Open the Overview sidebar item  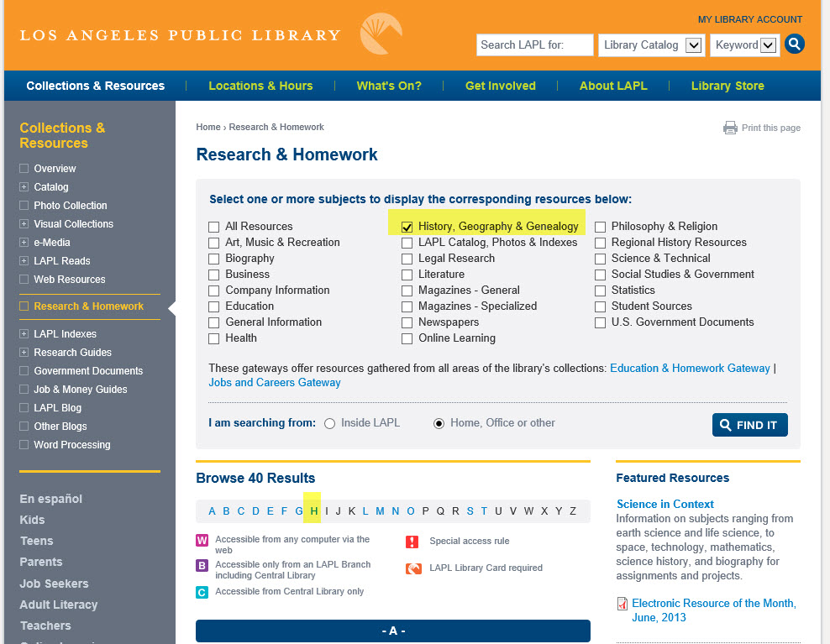(x=55, y=168)
